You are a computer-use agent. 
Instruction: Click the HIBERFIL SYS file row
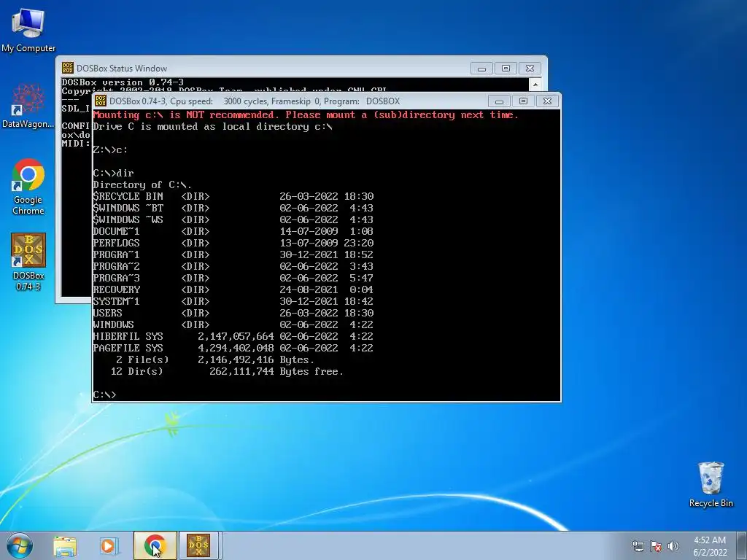(233, 337)
